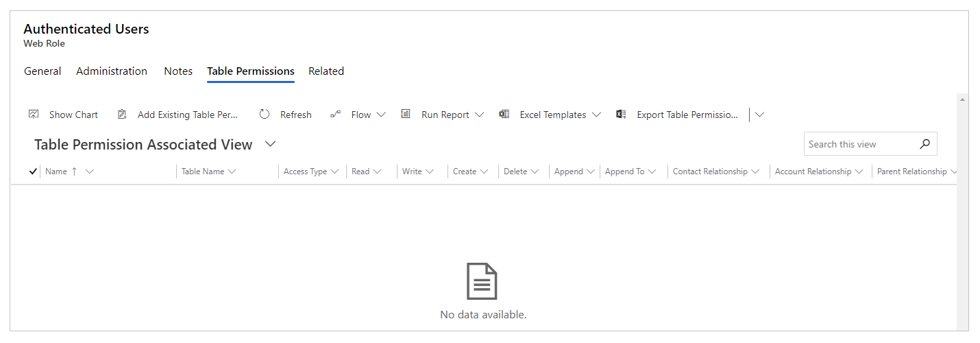The width and height of the screenshot is (980, 343).
Task: Click the Run Report button label
Action: (x=445, y=115)
